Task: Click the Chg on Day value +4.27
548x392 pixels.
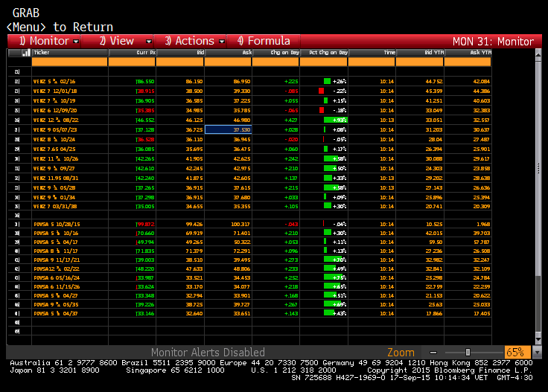Action: 291,120
